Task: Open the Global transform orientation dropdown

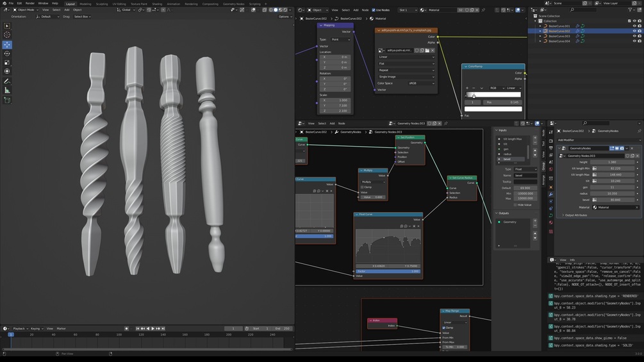Action: pos(126,10)
